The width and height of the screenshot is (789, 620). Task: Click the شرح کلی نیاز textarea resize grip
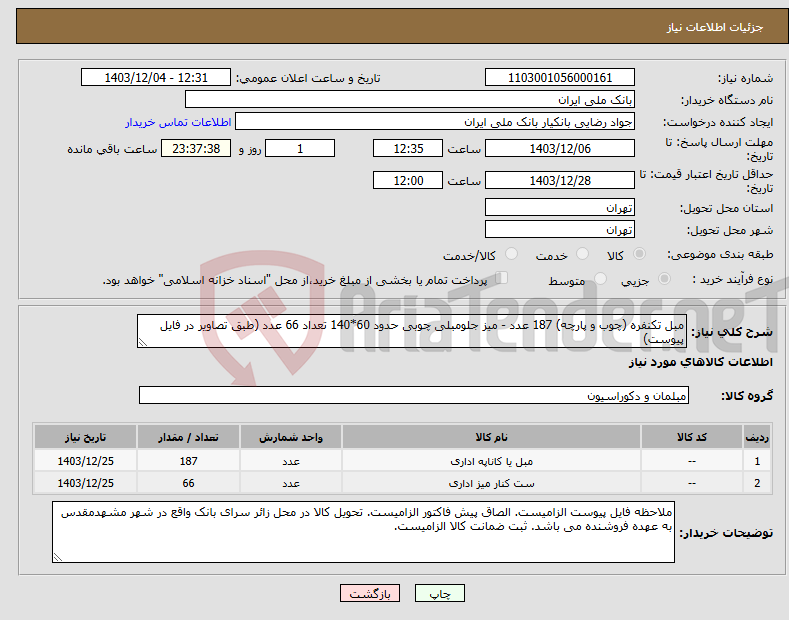[x=143, y=342]
